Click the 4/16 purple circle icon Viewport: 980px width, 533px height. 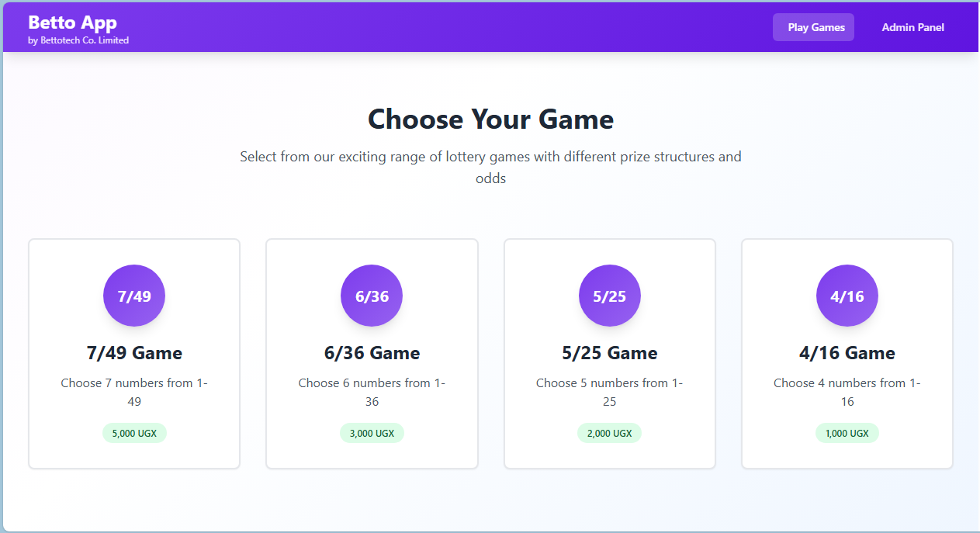pyautogui.click(x=847, y=296)
